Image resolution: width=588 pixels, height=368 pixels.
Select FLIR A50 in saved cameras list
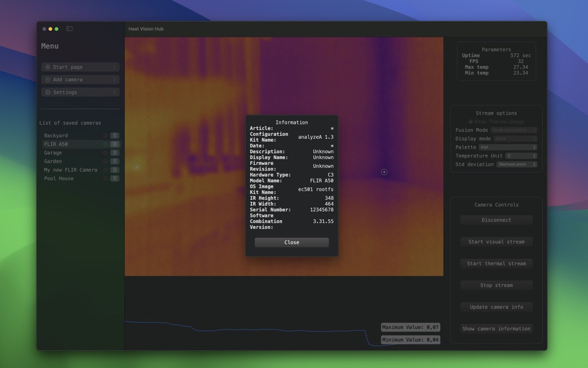(x=56, y=144)
